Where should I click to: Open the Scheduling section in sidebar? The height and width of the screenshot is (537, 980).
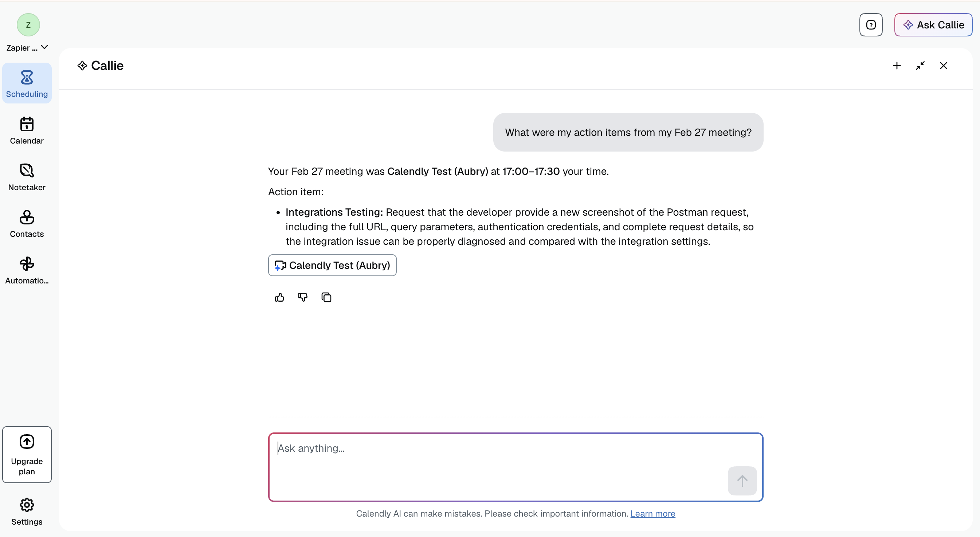(27, 83)
